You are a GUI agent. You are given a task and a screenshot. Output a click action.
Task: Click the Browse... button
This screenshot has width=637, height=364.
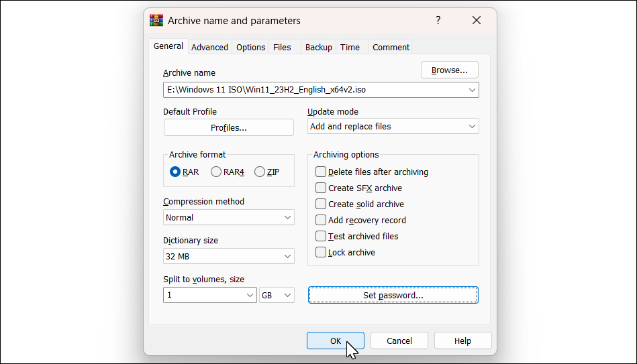point(449,70)
